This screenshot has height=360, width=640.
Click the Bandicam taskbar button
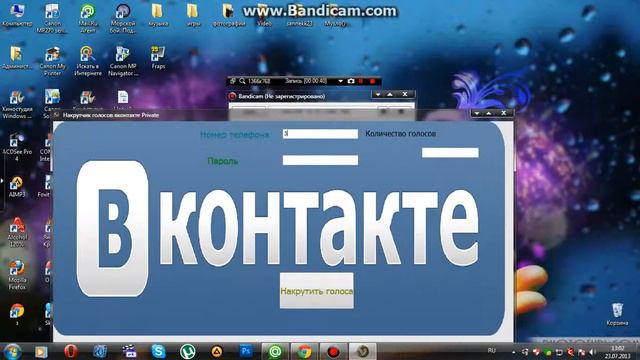pyautogui.click(x=333, y=351)
